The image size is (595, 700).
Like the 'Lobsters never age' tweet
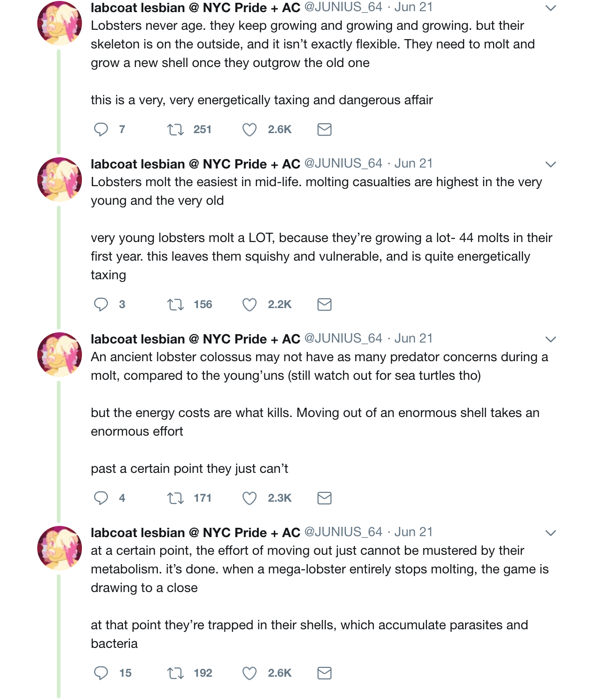(x=250, y=129)
